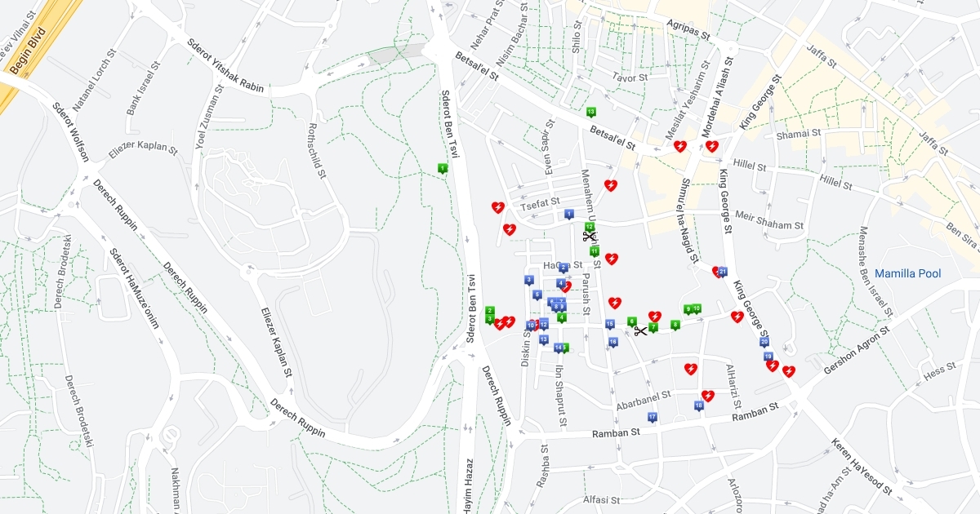Open blue marker 18

(x=699, y=405)
